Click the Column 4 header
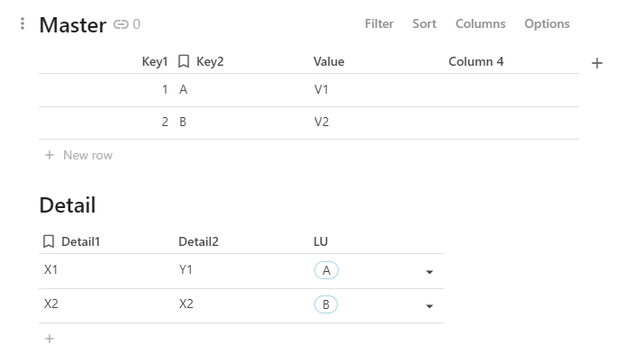This screenshot has height=363, width=644. pos(476,62)
